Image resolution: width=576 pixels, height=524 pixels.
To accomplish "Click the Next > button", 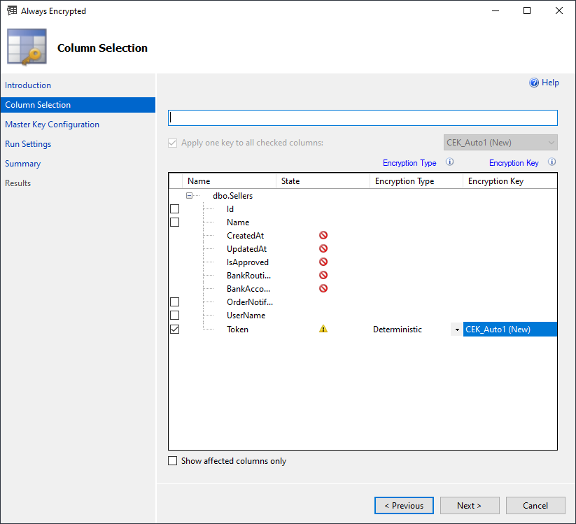I will [x=469, y=506].
